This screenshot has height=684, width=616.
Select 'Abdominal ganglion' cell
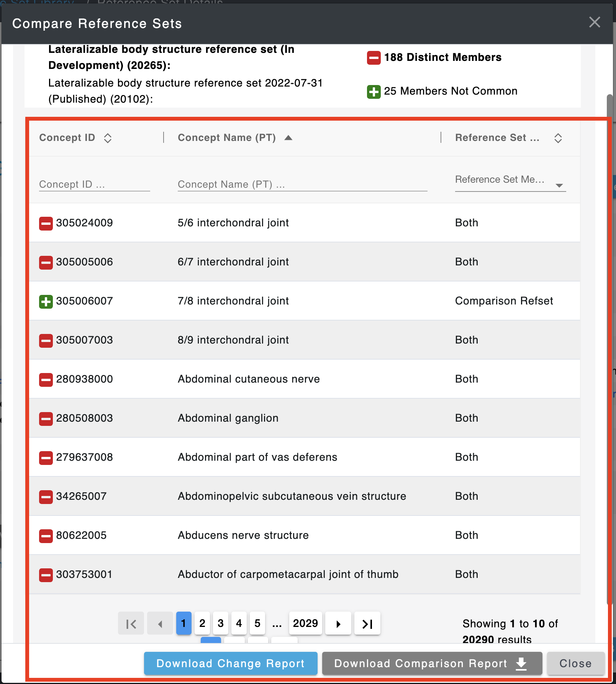(x=228, y=418)
